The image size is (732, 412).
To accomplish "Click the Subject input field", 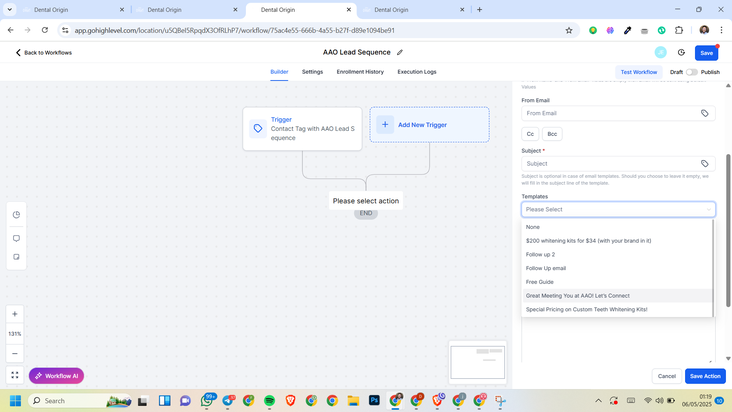I will click(608, 163).
